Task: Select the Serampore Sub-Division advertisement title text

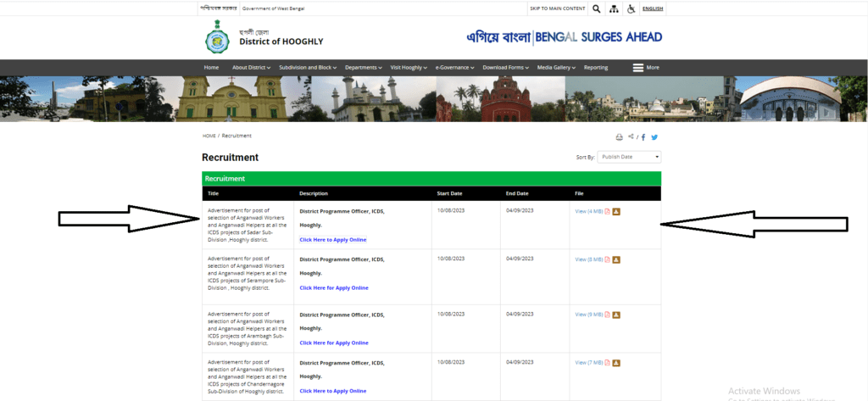Action: [247, 273]
